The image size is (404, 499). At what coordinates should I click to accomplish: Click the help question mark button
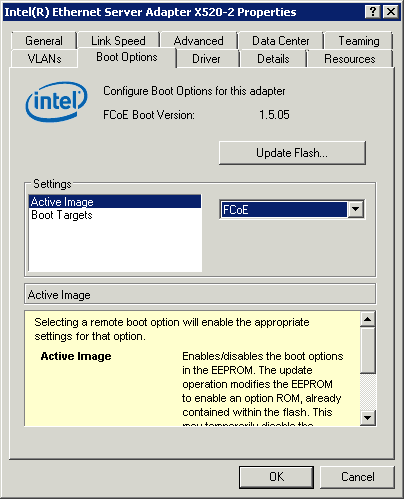click(373, 12)
